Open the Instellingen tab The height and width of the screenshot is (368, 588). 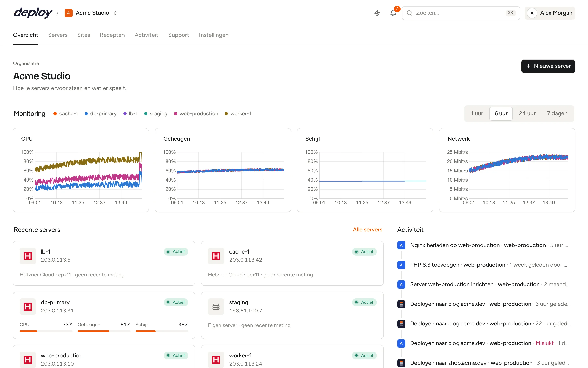click(214, 35)
